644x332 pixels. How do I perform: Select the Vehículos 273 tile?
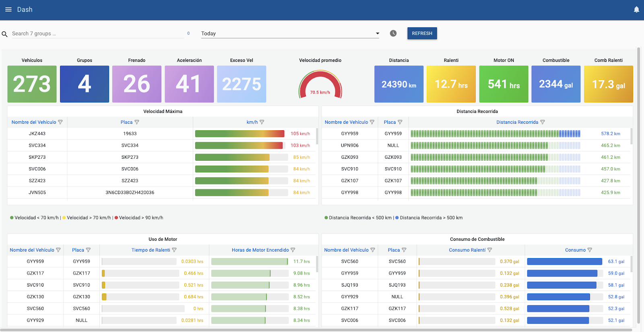pos(32,84)
